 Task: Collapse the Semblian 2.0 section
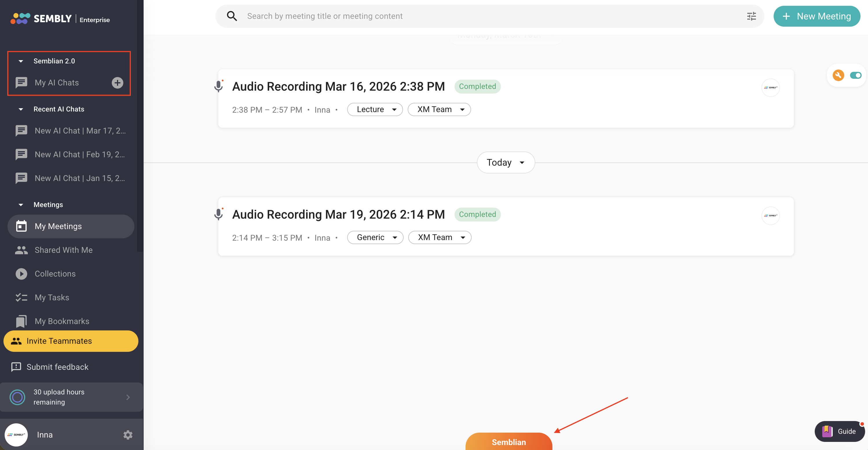(21, 61)
